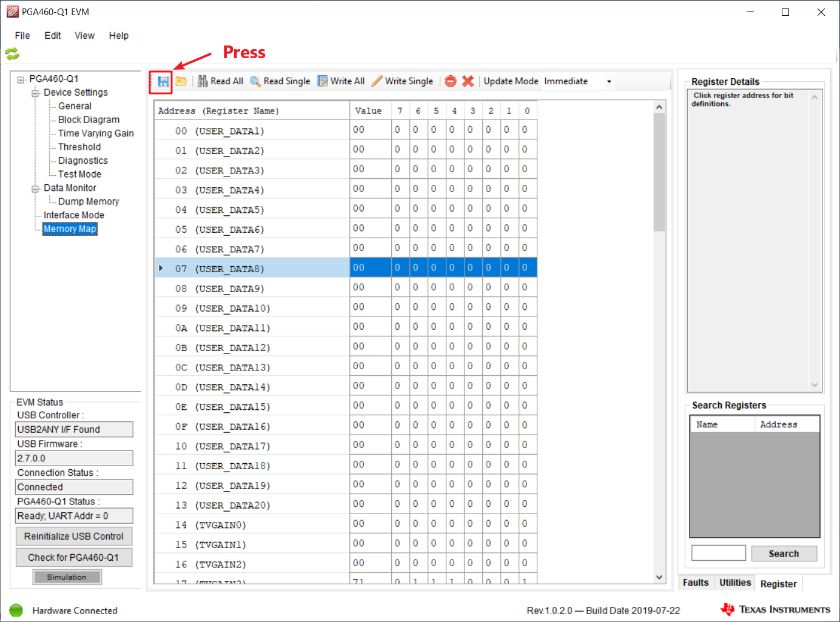Click the open folder icon in toolbar
Image resolution: width=840 pixels, height=622 pixels.
click(181, 81)
